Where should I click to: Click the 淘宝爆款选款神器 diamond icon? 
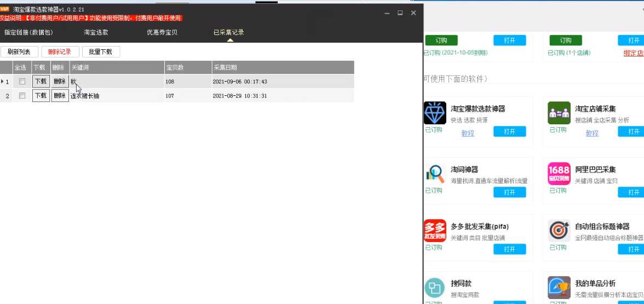(x=435, y=113)
